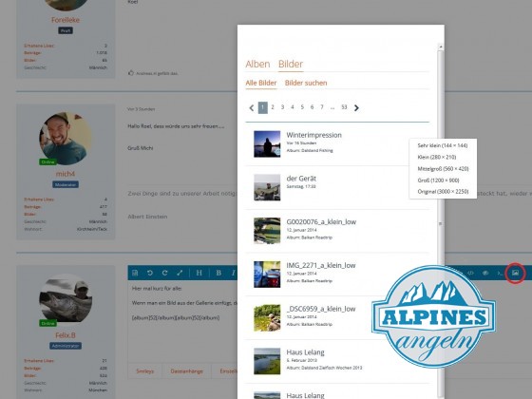Select the der Gerät image title

coord(301,179)
